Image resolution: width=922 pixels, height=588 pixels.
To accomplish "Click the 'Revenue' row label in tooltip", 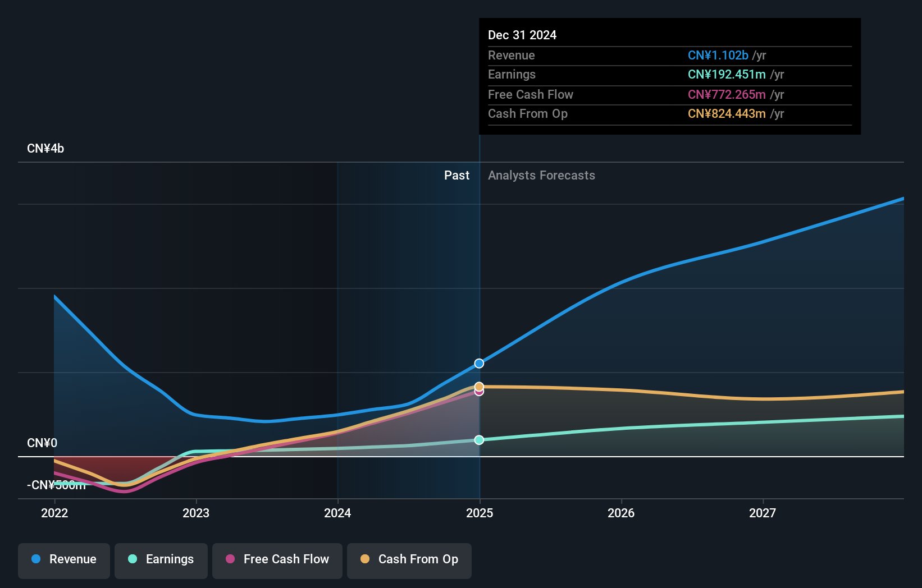I will (512, 55).
